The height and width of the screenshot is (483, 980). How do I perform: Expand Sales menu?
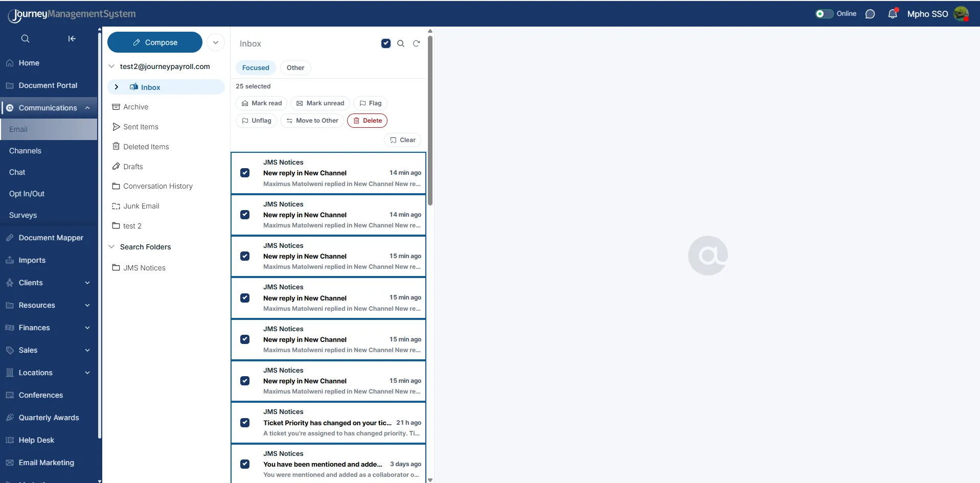87,350
